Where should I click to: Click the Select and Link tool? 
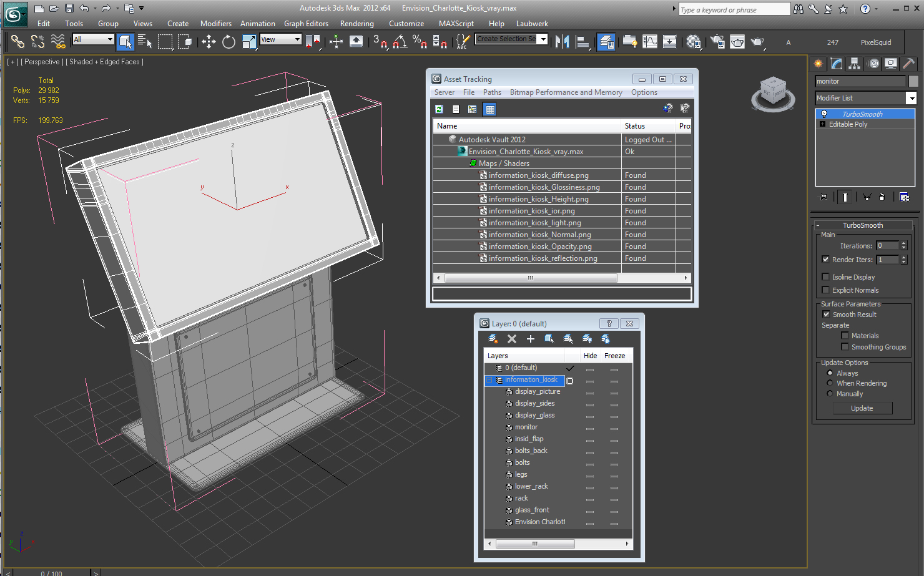coord(17,42)
